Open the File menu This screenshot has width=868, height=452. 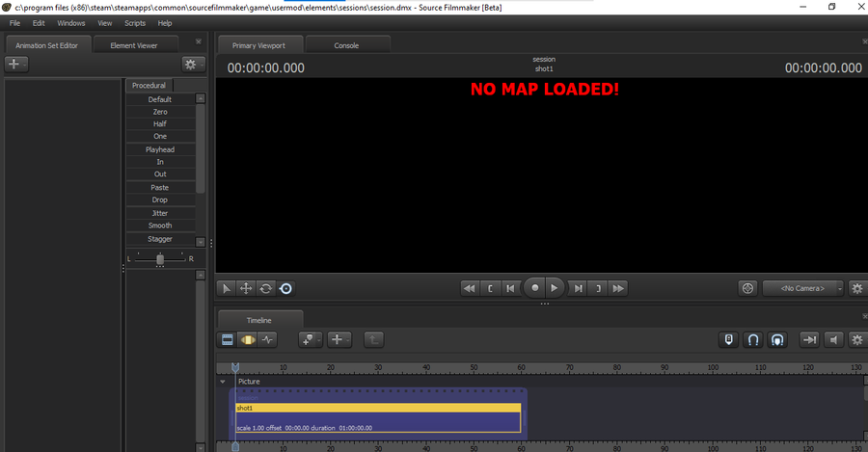14,23
